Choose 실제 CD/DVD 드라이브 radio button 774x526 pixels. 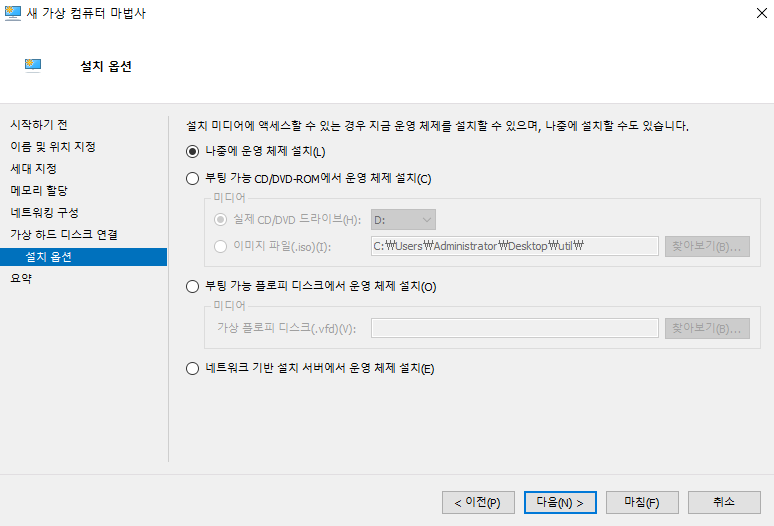point(220,219)
